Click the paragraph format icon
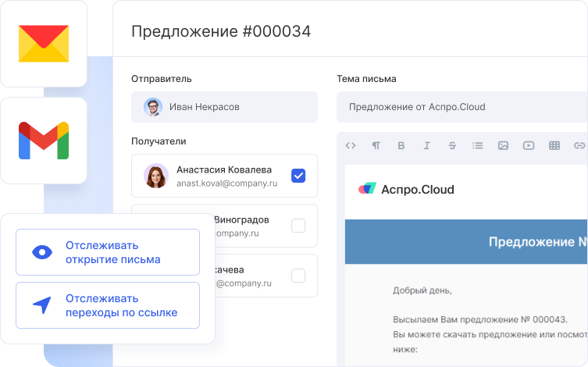The image size is (588, 367). pyautogui.click(x=376, y=145)
